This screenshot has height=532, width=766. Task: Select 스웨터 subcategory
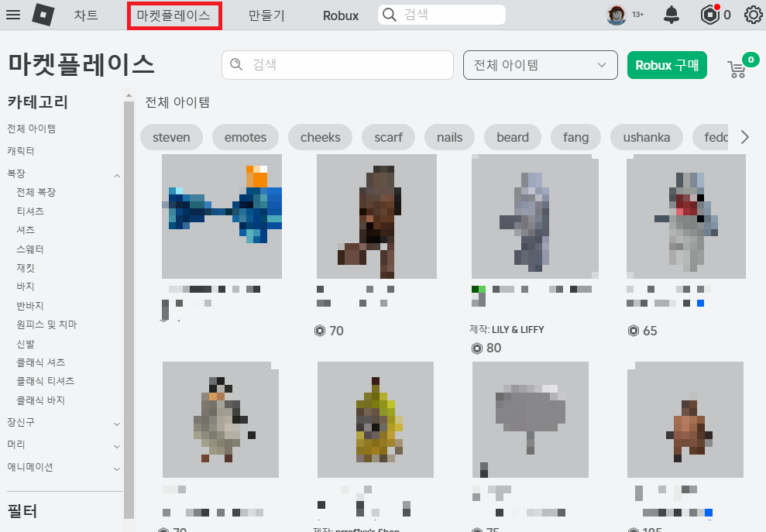pyautogui.click(x=30, y=249)
